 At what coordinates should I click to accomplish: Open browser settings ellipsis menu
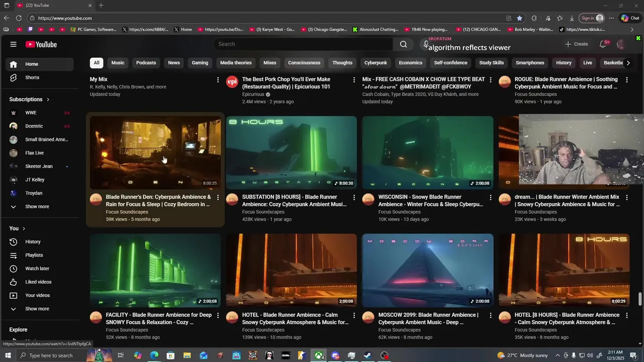coord(611,18)
